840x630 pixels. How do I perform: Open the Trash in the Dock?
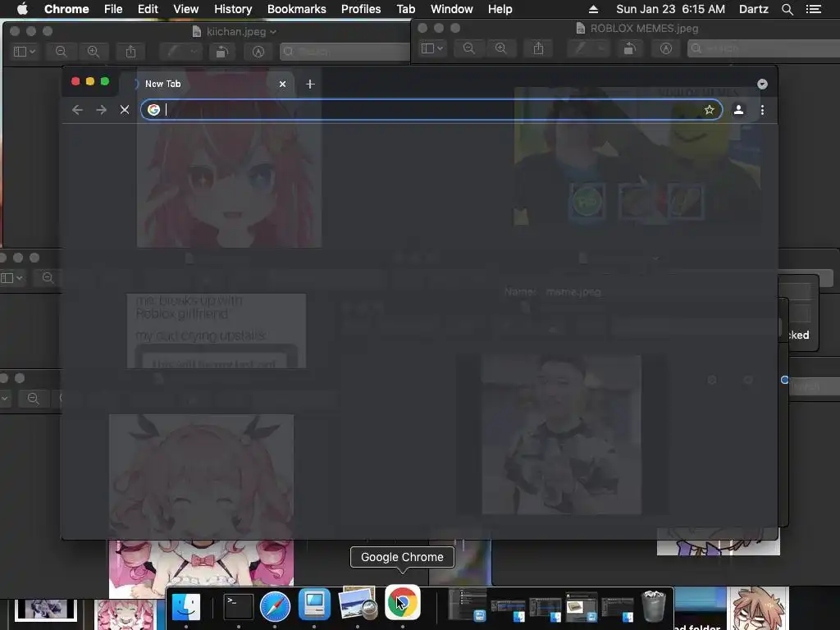coord(653,605)
